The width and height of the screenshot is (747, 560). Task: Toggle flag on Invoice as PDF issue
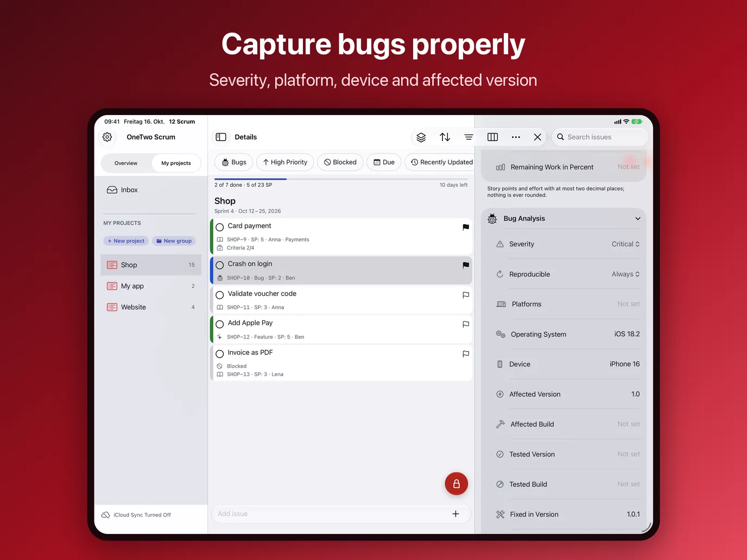pyautogui.click(x=466, y=354)
